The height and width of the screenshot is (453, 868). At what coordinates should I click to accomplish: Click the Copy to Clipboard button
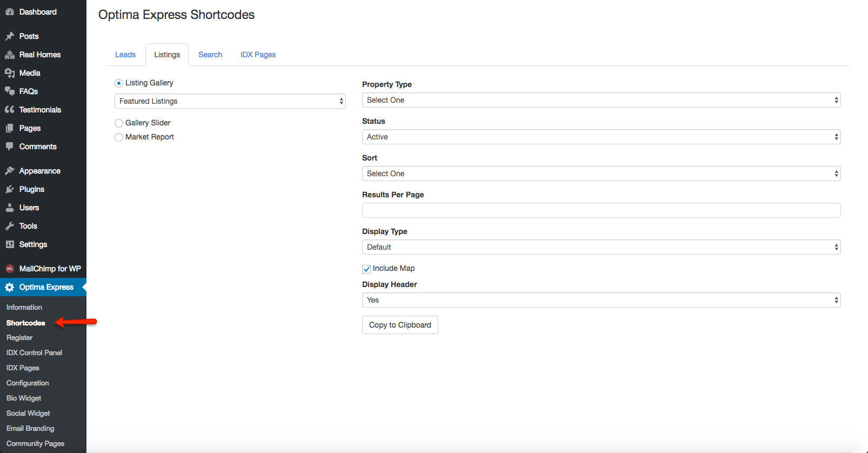[x=400, y=325]
